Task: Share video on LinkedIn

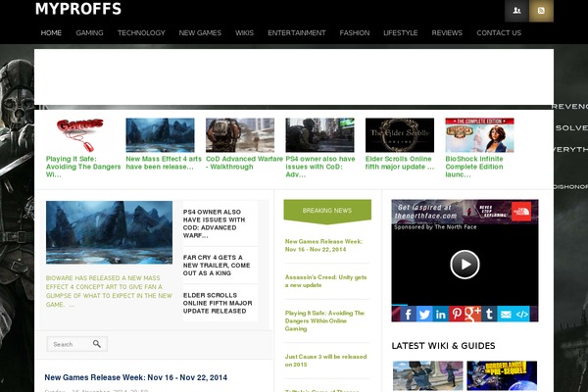Action: [x=440, y=314]
